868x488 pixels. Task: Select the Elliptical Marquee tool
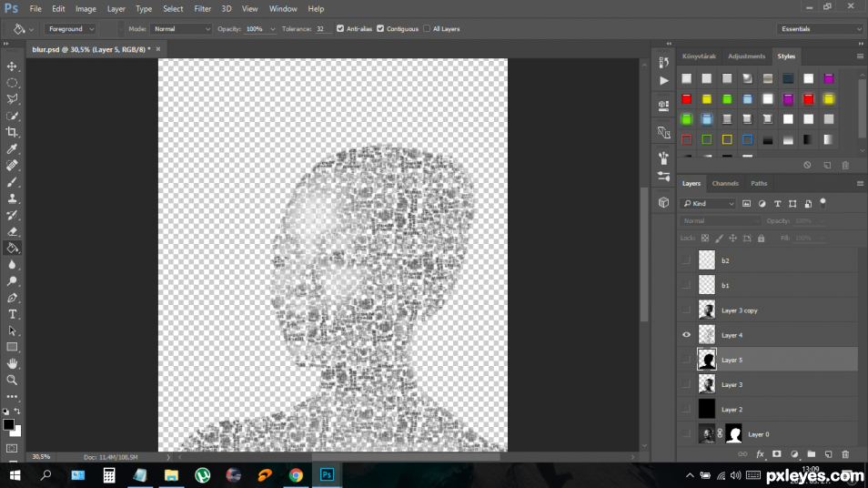tap(12, 83)
